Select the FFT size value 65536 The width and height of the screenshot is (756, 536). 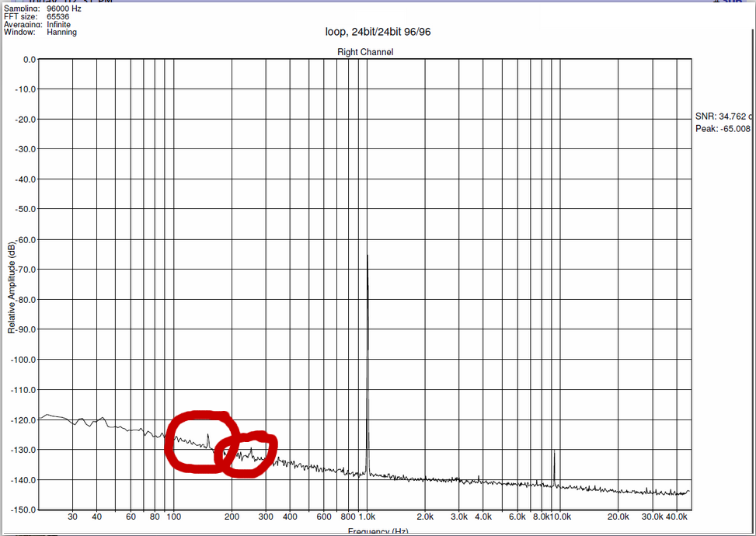57,16
